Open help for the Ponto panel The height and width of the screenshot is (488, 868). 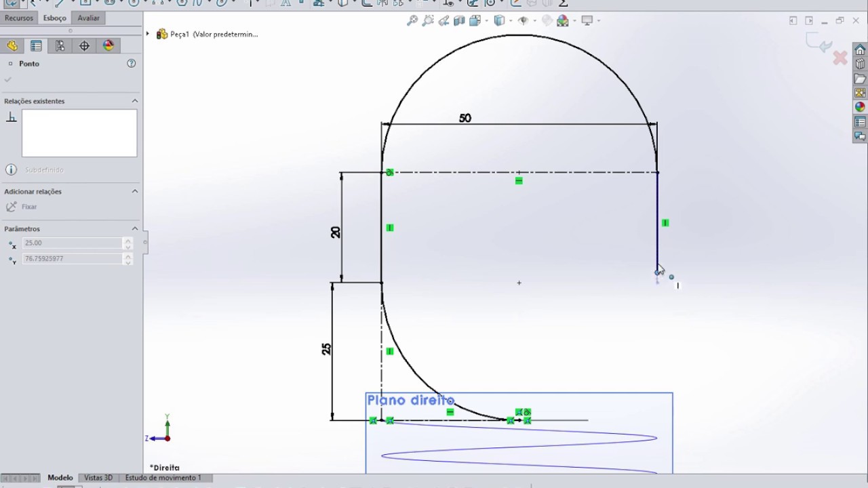coord(132,63)
